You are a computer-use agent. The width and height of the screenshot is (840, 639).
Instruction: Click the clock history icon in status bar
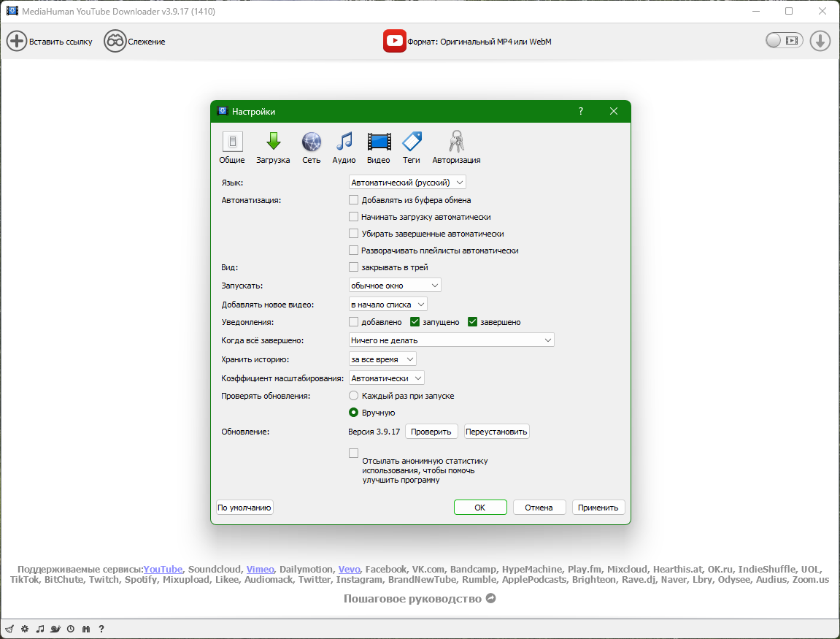[x=70, y=629]
